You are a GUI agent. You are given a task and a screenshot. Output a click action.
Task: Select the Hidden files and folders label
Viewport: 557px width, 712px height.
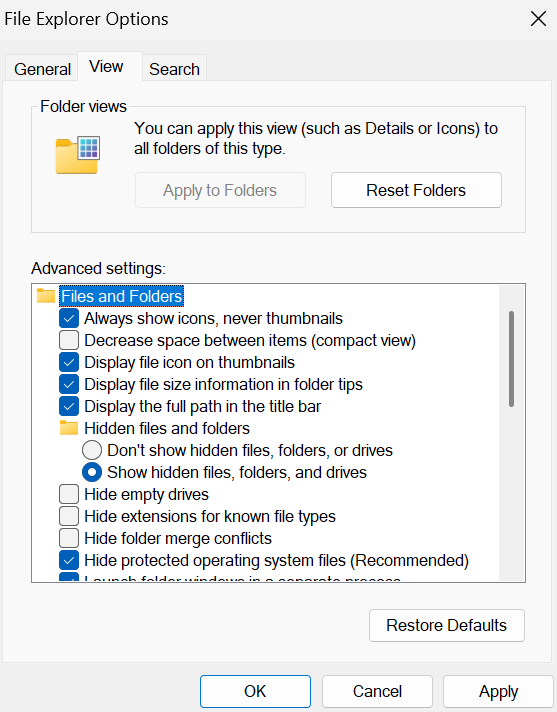click(x=167, y=428)
